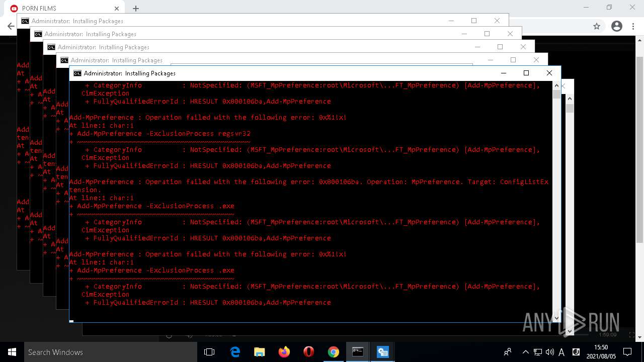This screenshot has width=644, height=362.
Task: Open the tray icon next to the clock
Action: [x=576, y=352]
